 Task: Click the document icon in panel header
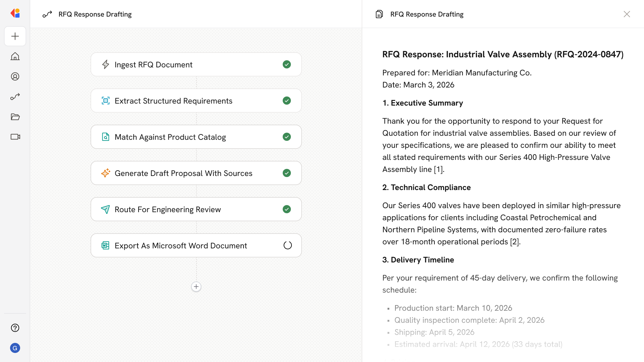[x=379, y=14]
